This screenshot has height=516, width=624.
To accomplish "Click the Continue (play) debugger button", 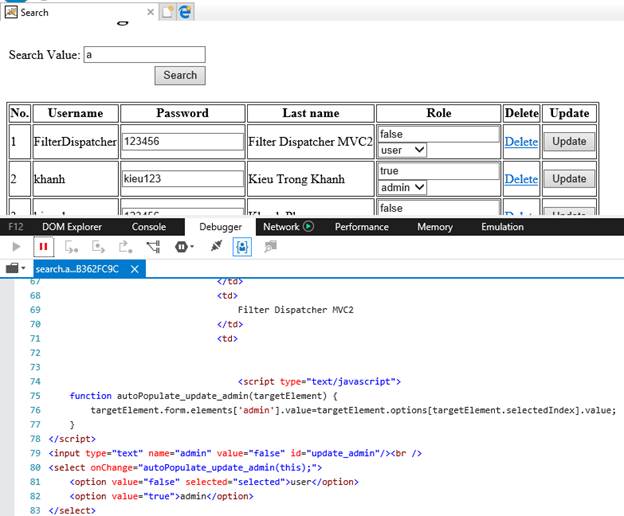I will click(x=16, y=247).
